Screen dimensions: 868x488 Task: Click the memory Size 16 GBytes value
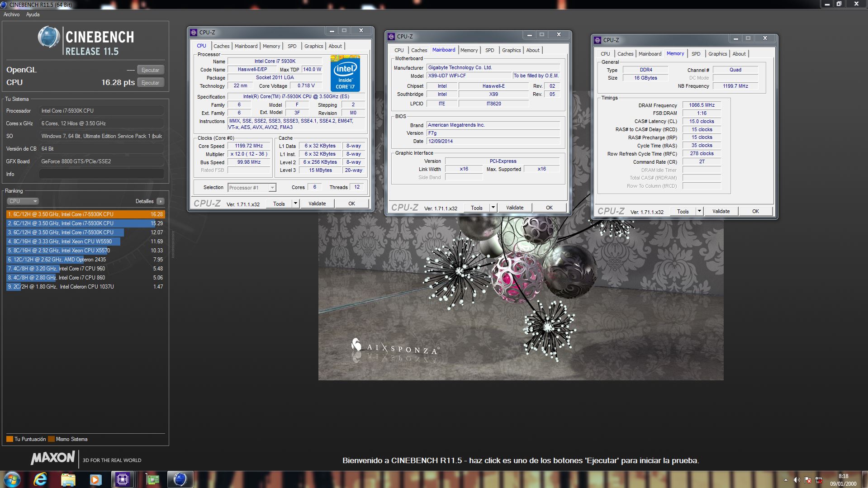[645, 78]
